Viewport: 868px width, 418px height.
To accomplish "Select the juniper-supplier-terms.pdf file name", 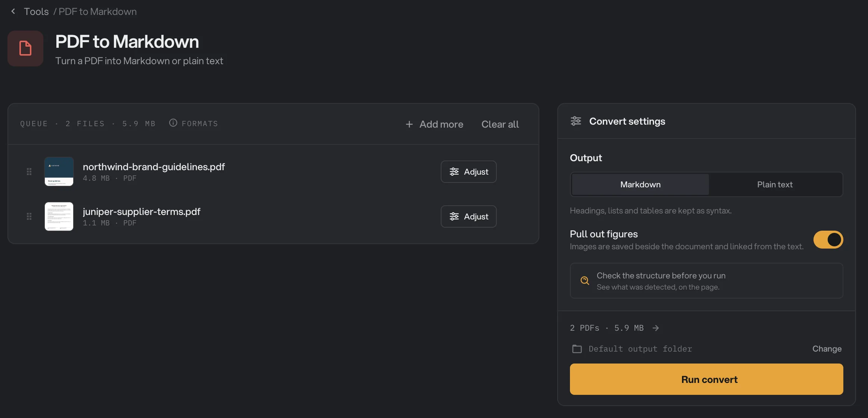I will click(142, 212).
